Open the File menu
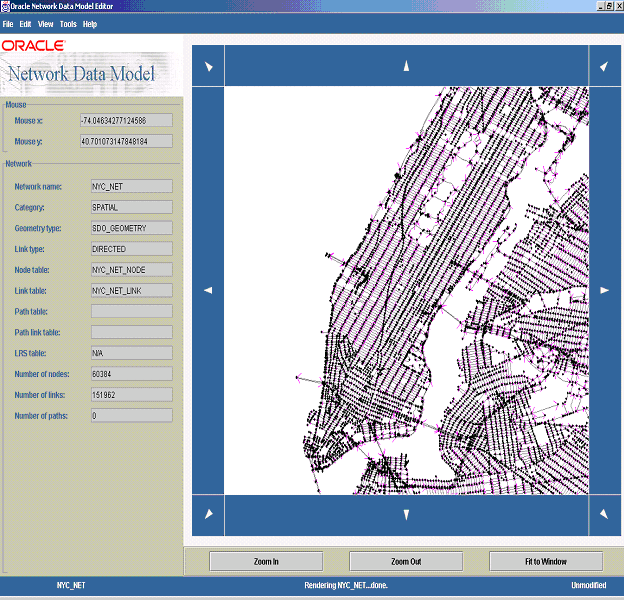The image size is (624, 600). coord(8,24)
